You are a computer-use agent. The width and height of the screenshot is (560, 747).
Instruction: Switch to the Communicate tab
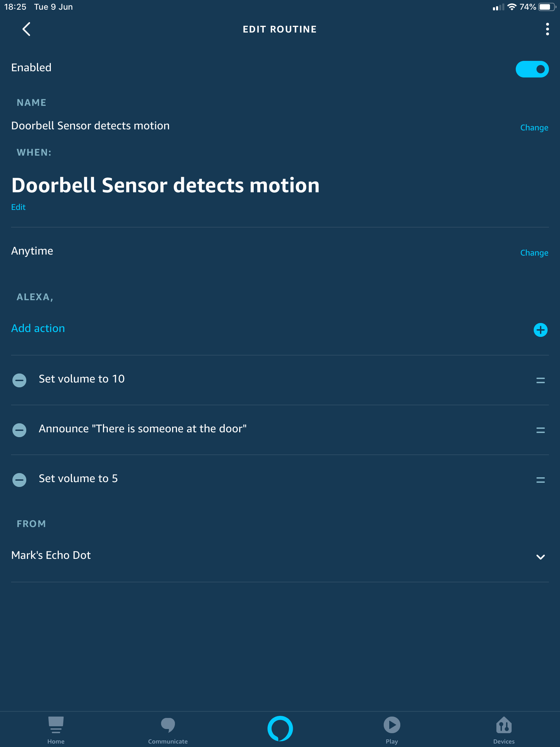pyautogui.click(x=168, y=730)
